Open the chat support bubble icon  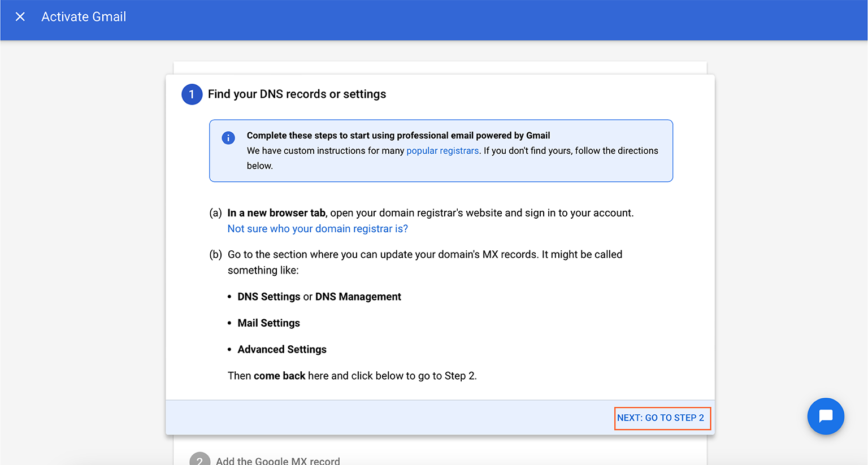(x=826, y=416)
